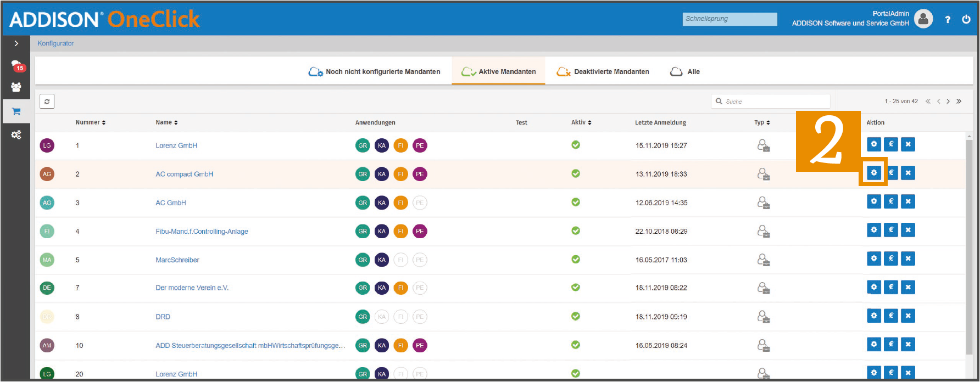Screen dimensions: 980x382
Task: Refresh the client list
Action: pos(47,102)
